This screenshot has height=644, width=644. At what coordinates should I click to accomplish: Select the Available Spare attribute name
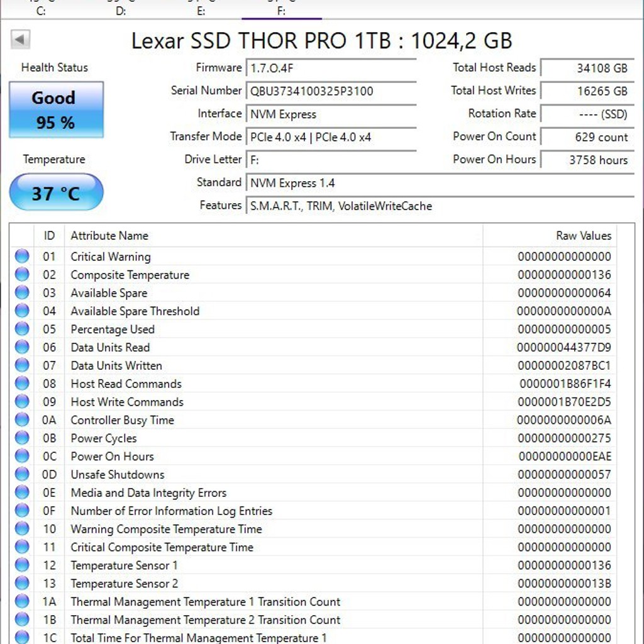pos(109,293)
